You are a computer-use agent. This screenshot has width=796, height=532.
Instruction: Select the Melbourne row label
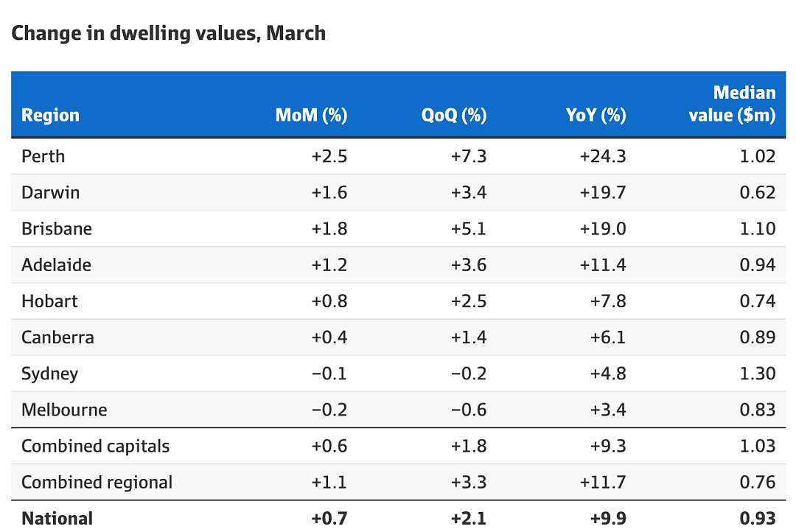coord(64,410)
